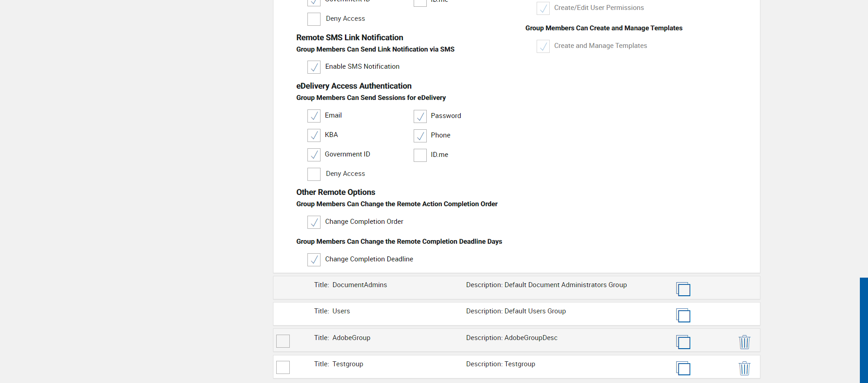Toggle Create/Edit User Permissions checkbox
Screen dimensions: 868x383
[543, 8]
